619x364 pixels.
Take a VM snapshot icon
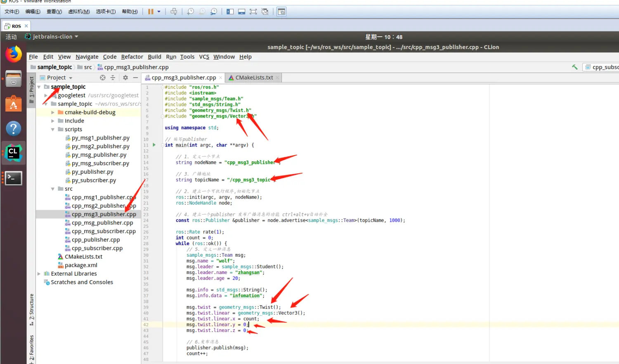[190, 12]
